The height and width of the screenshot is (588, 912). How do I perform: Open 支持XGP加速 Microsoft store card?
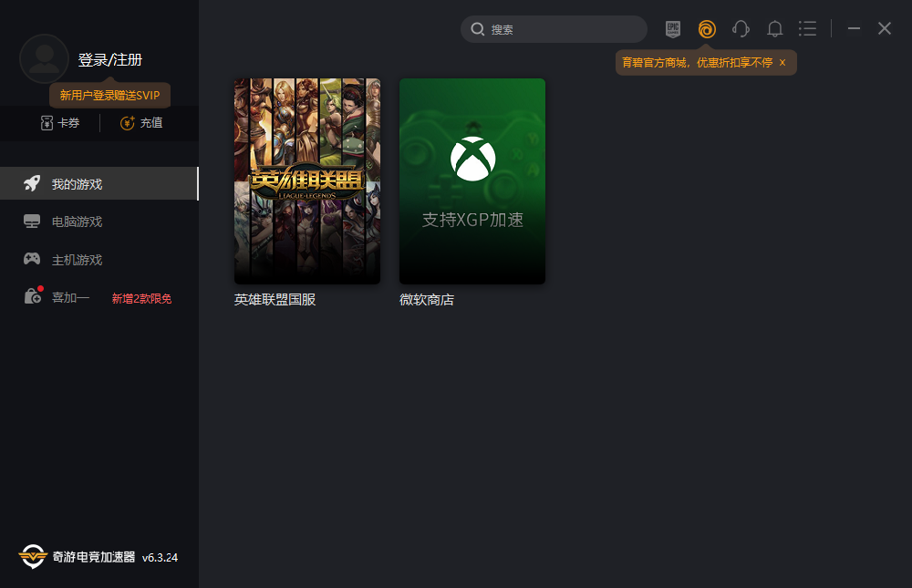(x=472, y=181)
